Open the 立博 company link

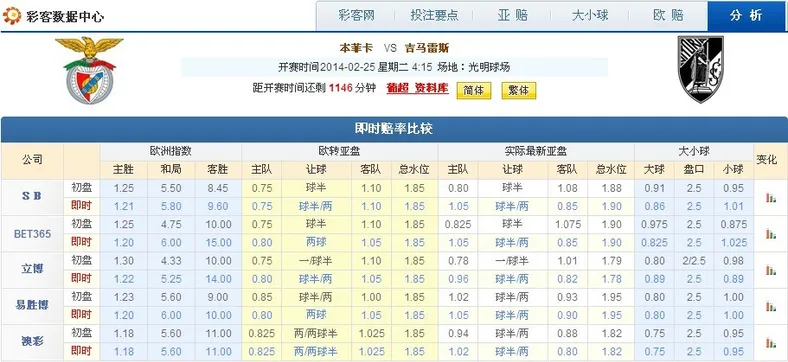[x=32, y=269]
